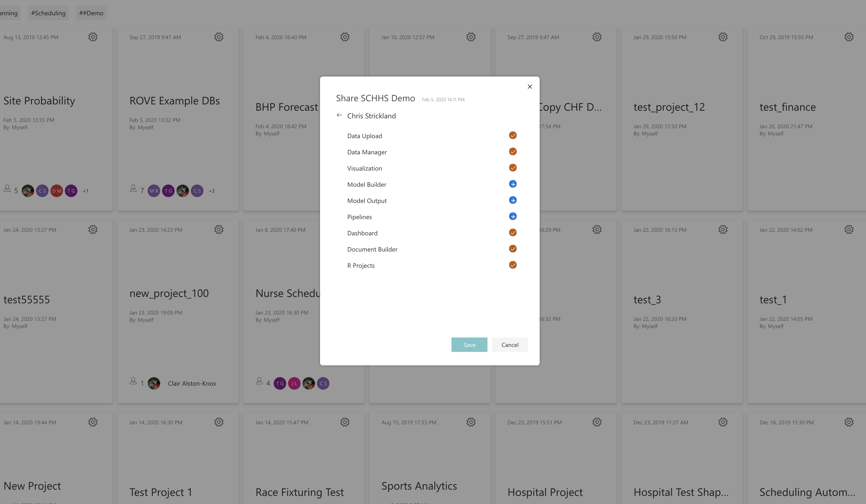
Task: Toggle Dashboard permission checkmark
Action: point(513,233)
